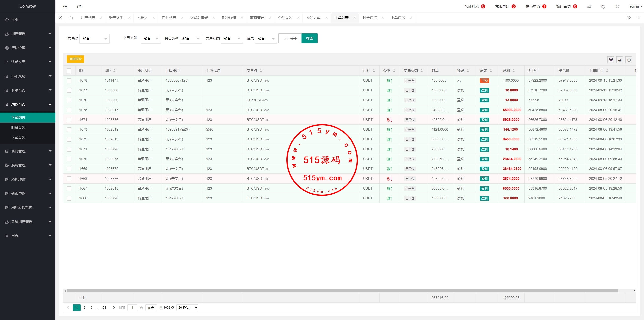The image size is (644, 320).
Task: Select the checkbox for order 1678
Action: 69,81
